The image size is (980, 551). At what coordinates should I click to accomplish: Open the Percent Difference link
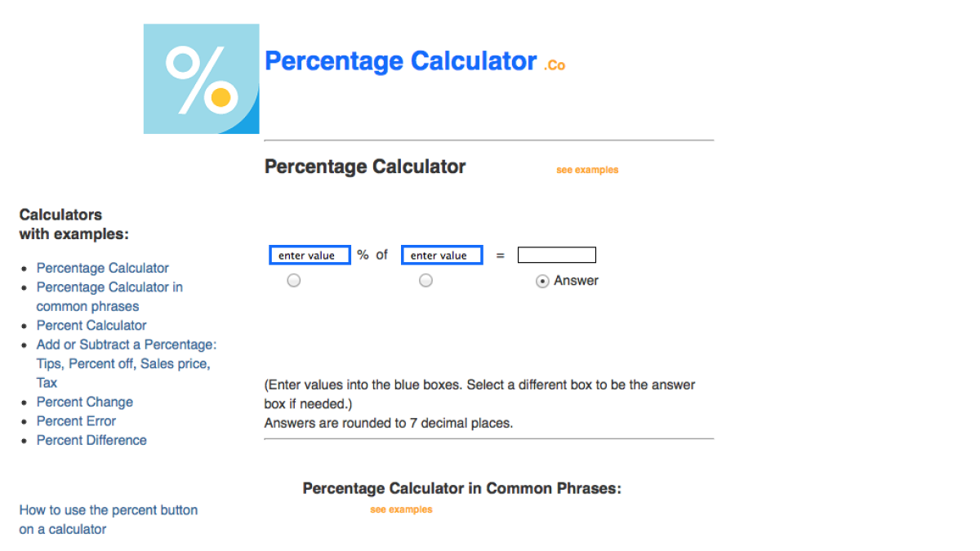coord(91,440)
